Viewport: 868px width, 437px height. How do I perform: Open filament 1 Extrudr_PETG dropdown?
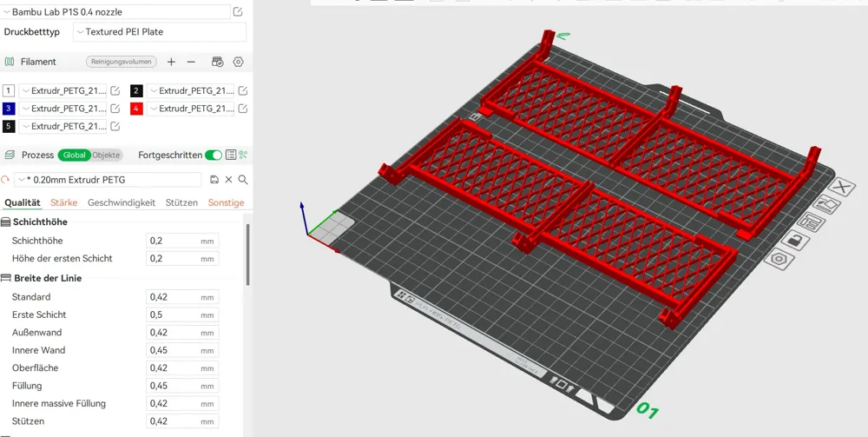coord(62,91)
